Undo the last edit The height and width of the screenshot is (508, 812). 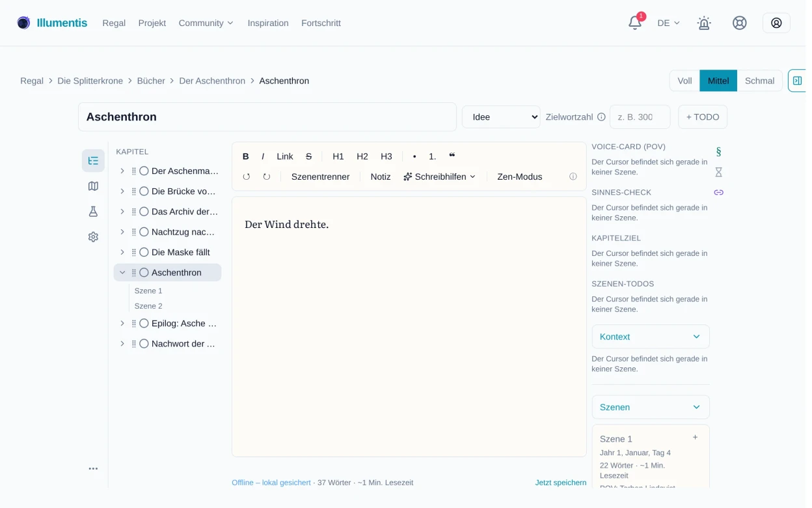(246, 176)
